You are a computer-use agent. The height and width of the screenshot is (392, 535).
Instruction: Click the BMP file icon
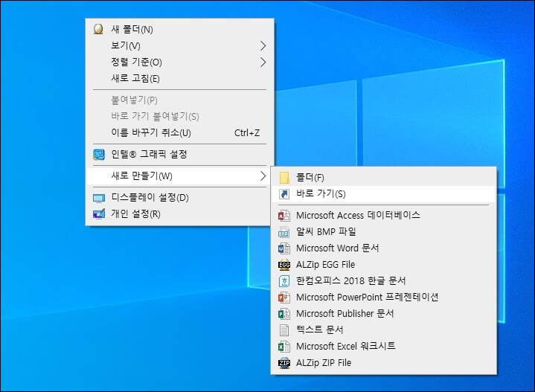[x=284, y=232]
